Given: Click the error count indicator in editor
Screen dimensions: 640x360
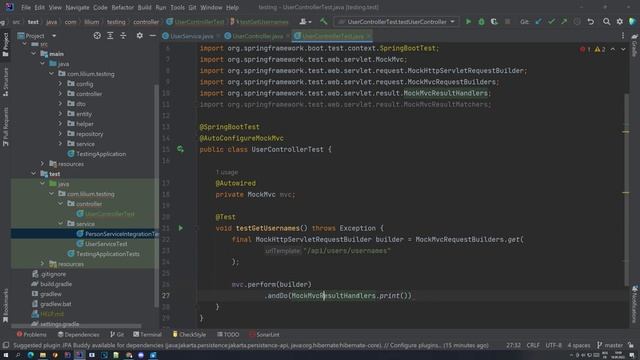Looking at the screenshot, I should coord(585,49).
